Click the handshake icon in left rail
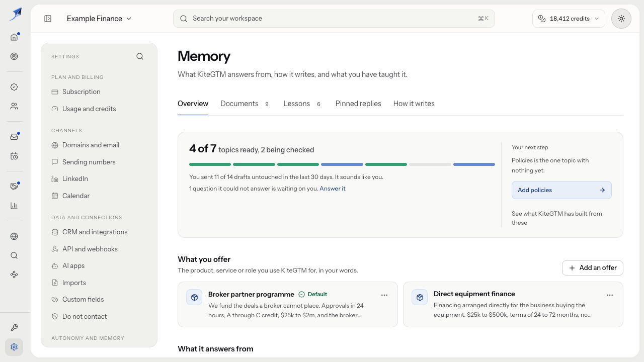Viewport: 644px width, 362px height. click(x=14, y=187)
